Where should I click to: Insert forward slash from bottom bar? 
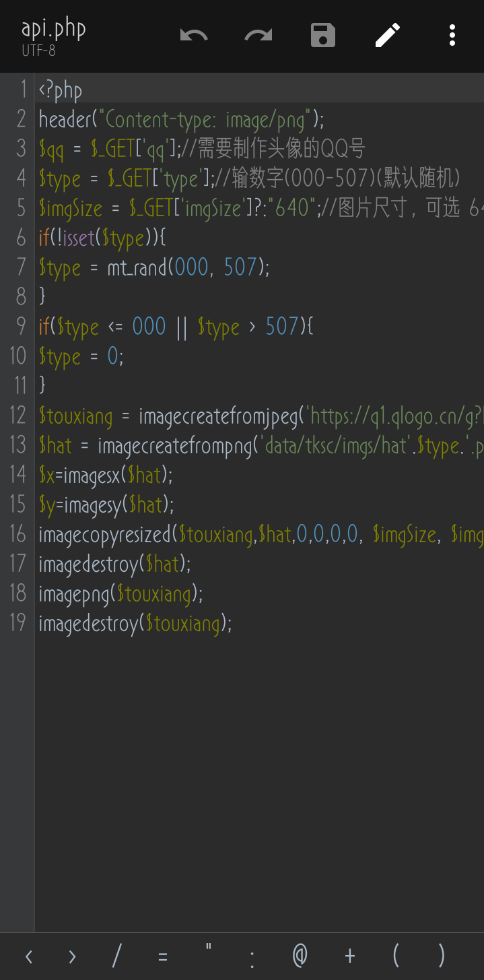pos(117,956)
